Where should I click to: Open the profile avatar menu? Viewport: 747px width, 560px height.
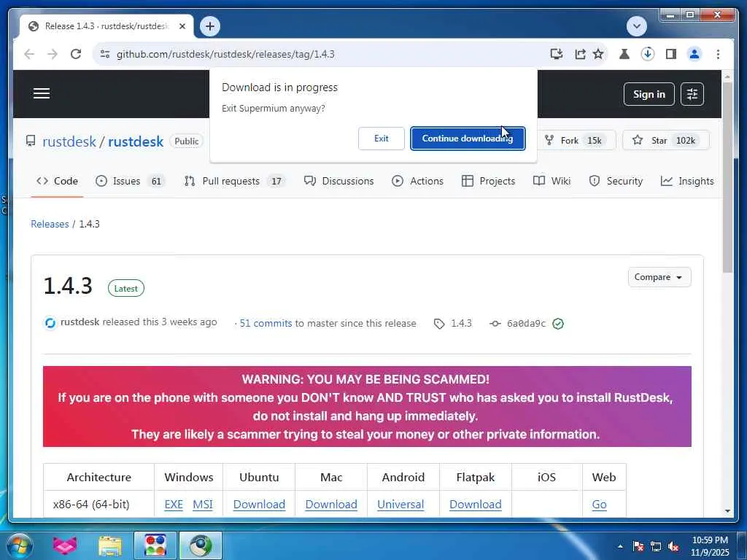(694, 54)
